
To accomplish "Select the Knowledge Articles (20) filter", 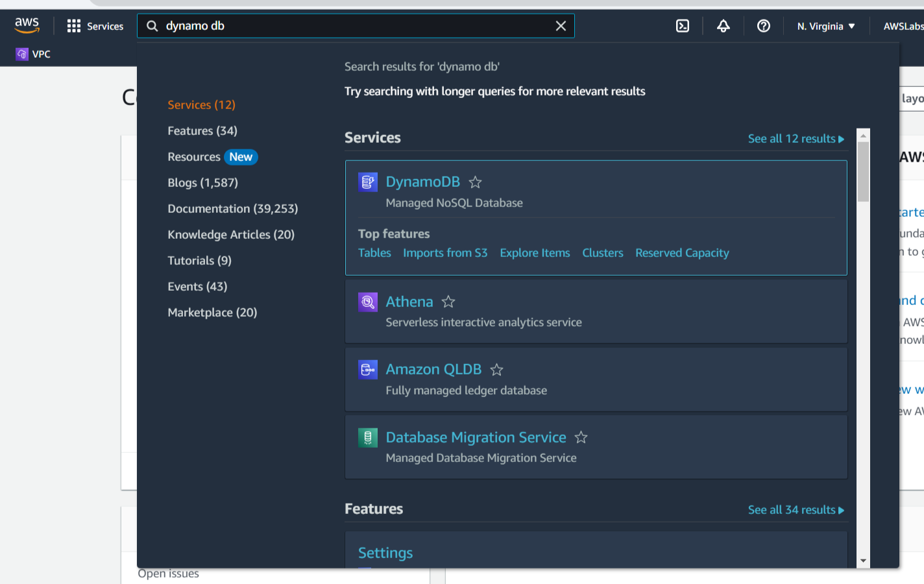I will tap(231, 235).
